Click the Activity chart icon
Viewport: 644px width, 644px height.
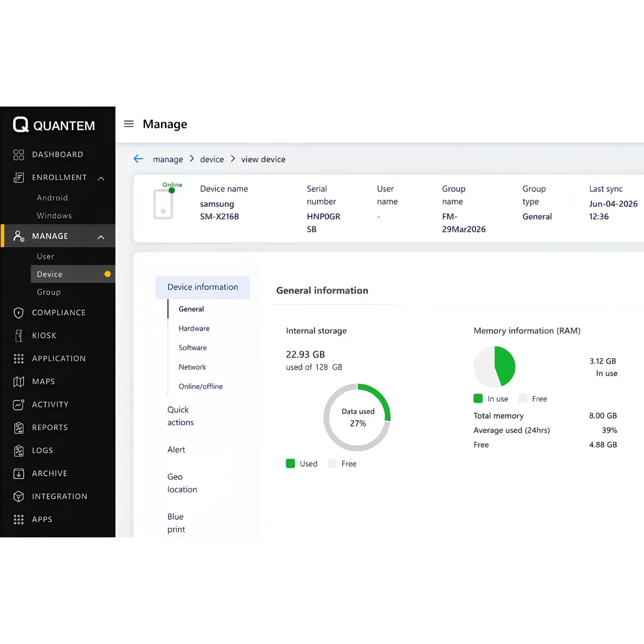[x=18, y=404]
